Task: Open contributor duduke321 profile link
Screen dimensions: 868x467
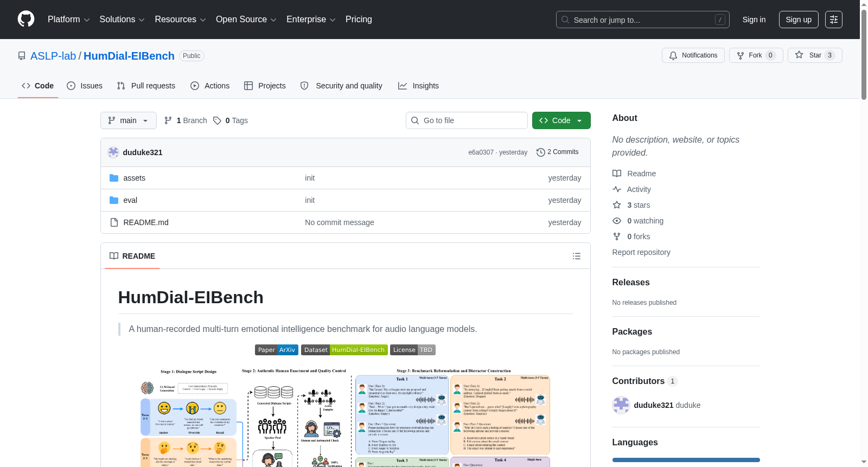Action: (x=654, y=405)
